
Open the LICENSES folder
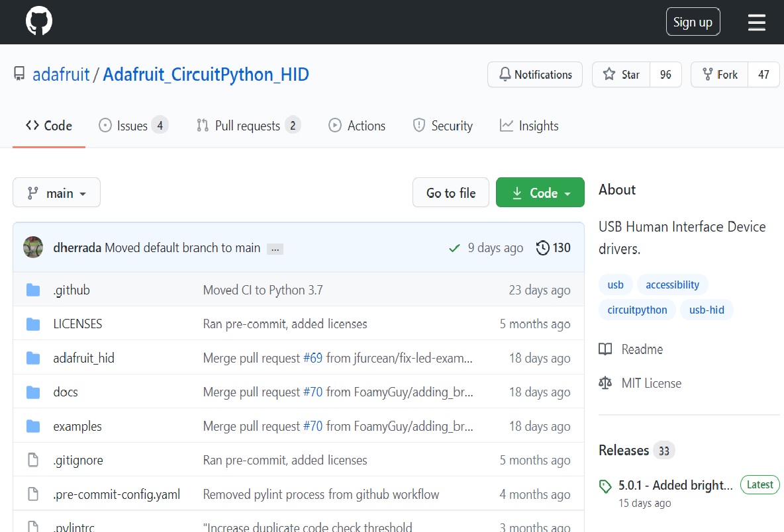coord(77,324)
